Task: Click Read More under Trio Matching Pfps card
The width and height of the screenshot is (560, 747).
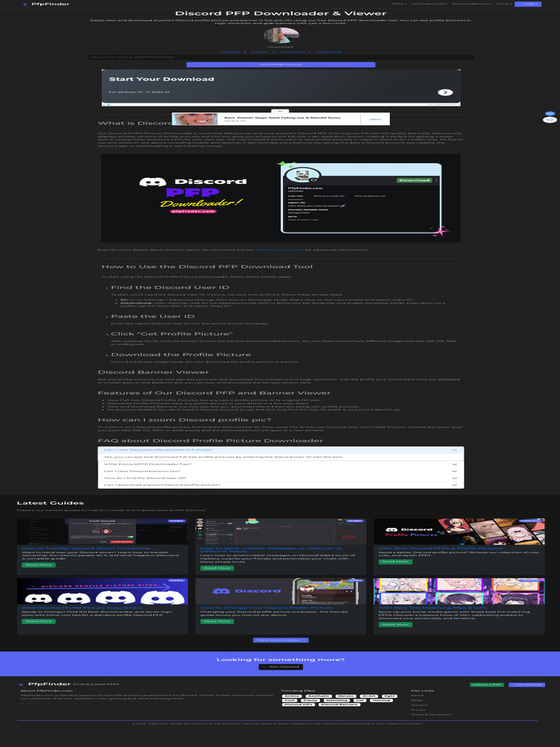Action: pos(396,624)
